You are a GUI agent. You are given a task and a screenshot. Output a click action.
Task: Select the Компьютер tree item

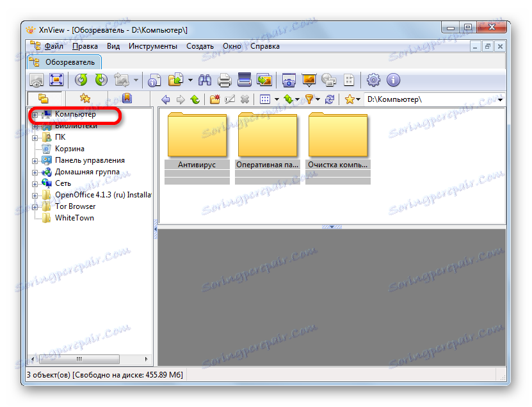[x=76, y=114]
